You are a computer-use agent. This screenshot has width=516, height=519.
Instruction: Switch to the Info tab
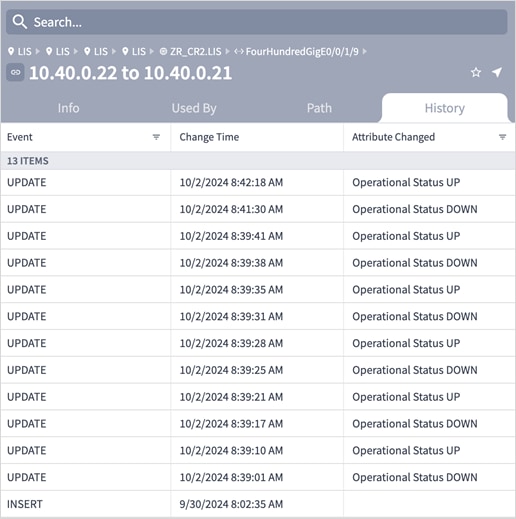[x=68, y=108]
